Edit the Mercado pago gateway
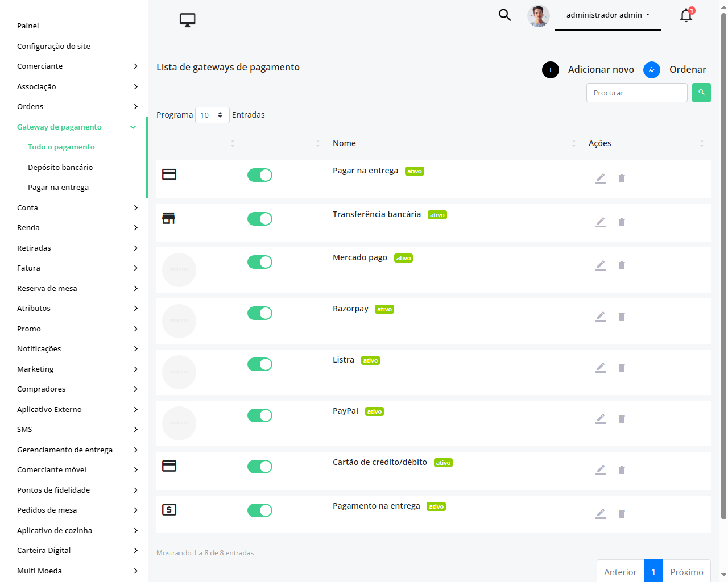 [x=600, y=265]
